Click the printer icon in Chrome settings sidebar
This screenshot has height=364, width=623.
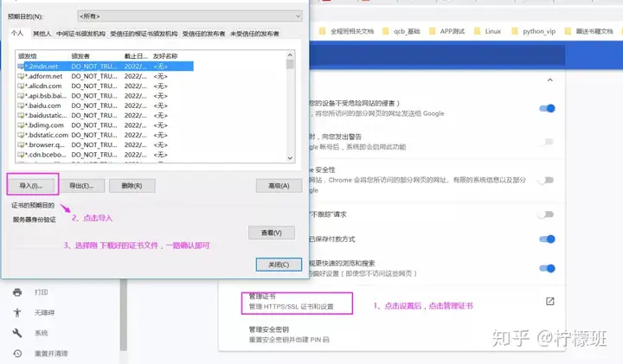pos(17,292)
